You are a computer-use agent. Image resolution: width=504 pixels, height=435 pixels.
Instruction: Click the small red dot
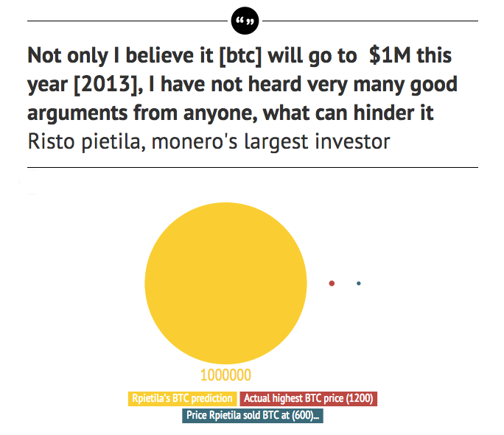pos(332,283)
